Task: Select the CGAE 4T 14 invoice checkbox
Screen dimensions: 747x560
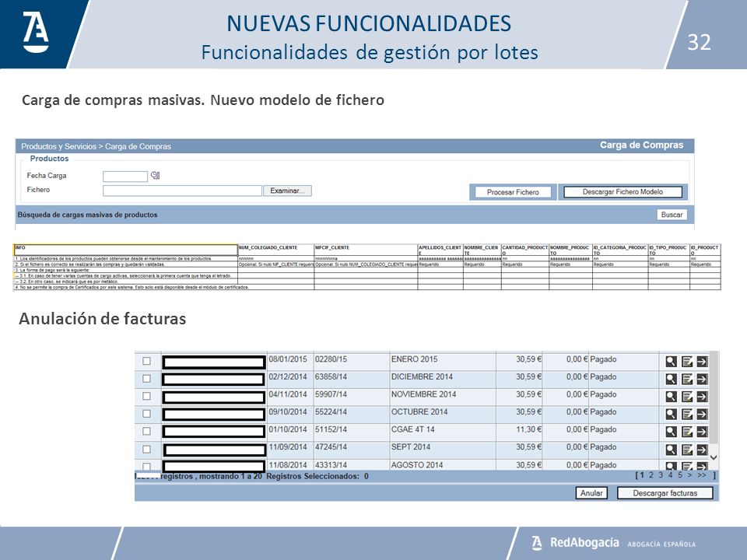Action: pyautogui.click(x=147, y=431)
